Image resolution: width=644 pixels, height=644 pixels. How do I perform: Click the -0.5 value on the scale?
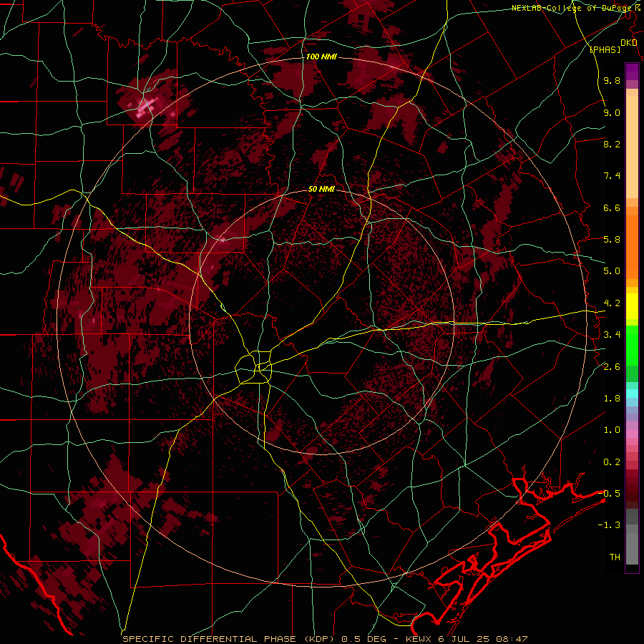pyautogui.click(x=610, y=494)
